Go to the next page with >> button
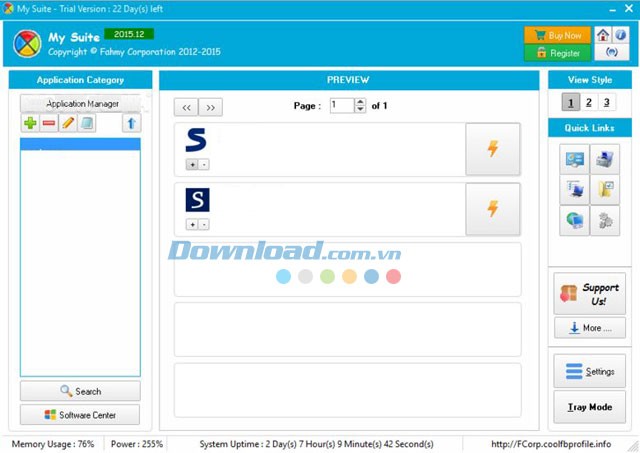The height and width of the screenshot is (453, 640). pos(211,107)
